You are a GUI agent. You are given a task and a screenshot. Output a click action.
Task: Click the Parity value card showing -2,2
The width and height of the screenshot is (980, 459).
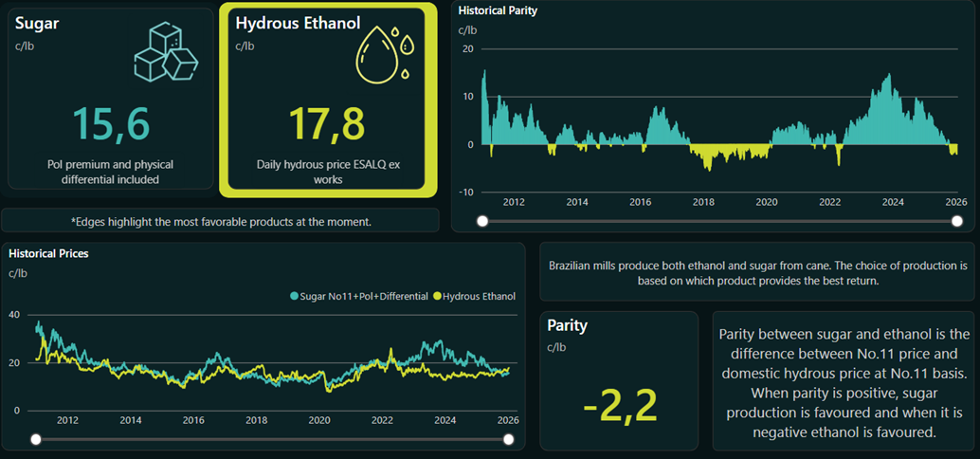618,381
